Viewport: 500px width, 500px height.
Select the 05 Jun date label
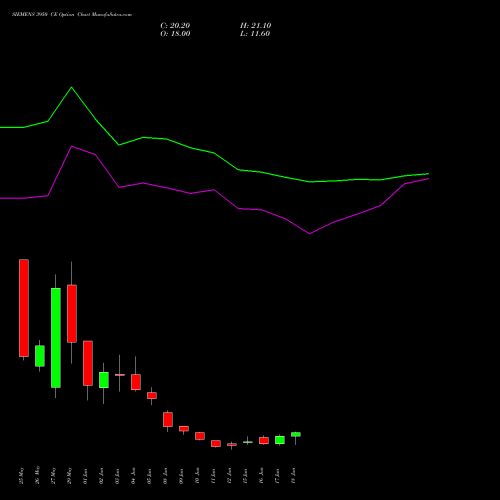point(150,476)
